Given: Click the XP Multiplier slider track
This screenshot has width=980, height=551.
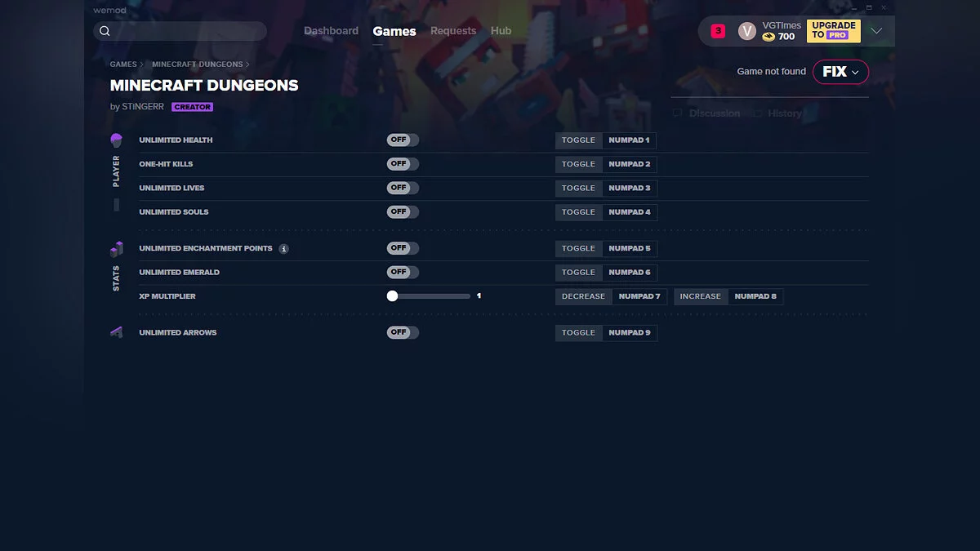Looking at the screenshot, I should 429,296.
